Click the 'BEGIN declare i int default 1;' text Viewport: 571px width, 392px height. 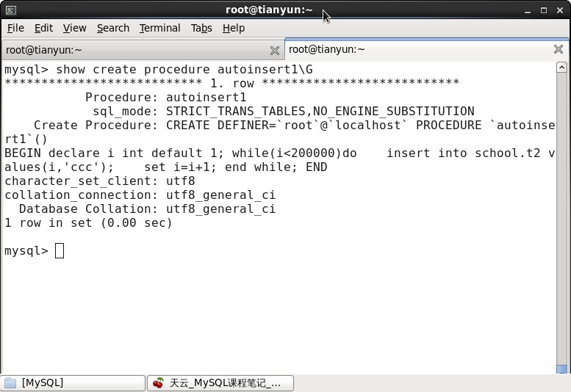pos(115,153)
